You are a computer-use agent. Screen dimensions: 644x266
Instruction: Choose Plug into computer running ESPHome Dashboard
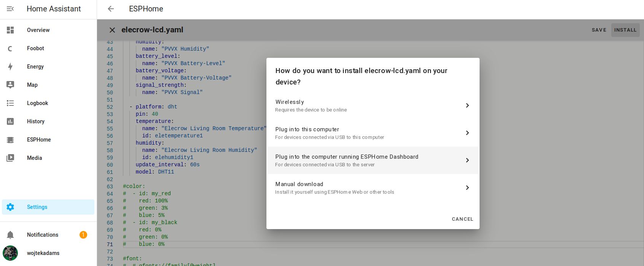point(373,160)
